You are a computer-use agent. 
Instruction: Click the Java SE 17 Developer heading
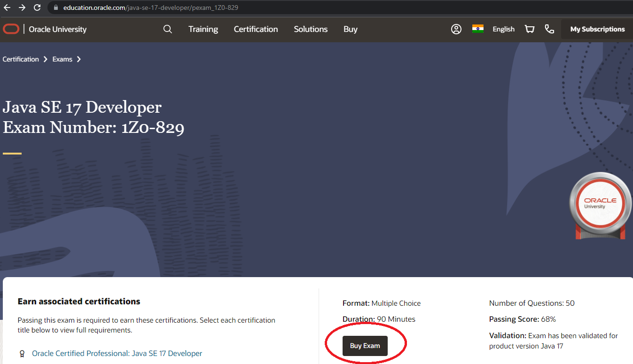point(82,107)
